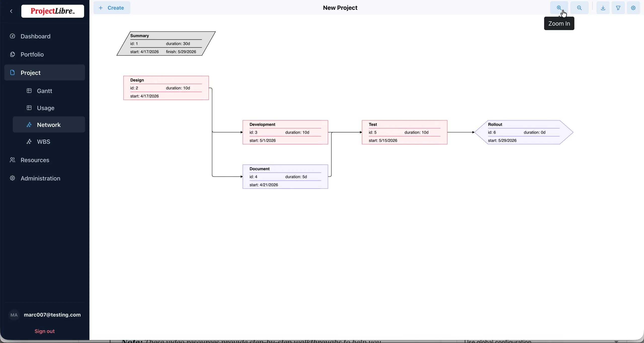Click the Resources people icon

click(12, 160)
